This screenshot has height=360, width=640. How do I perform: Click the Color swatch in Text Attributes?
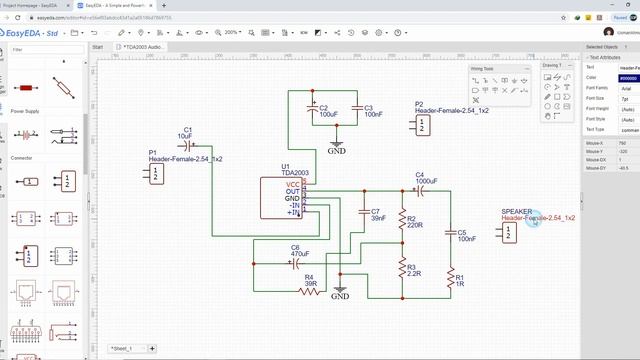coord(629,78)
